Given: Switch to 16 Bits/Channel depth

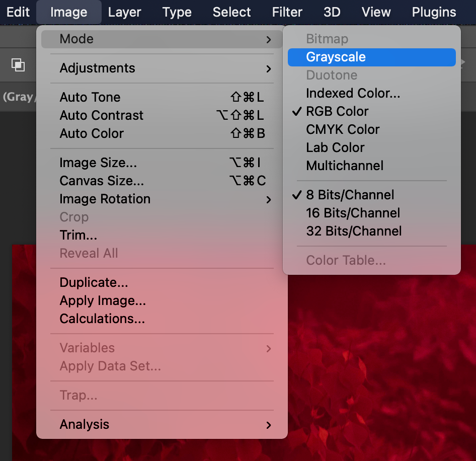Looking at the screenshot, I should click(x=353, y=213).
